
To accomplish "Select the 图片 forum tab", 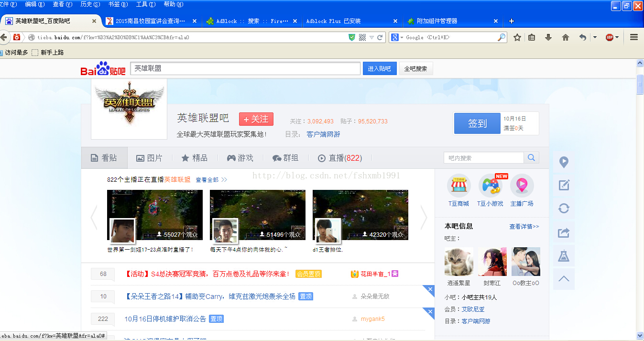I will tap(149, 158).
